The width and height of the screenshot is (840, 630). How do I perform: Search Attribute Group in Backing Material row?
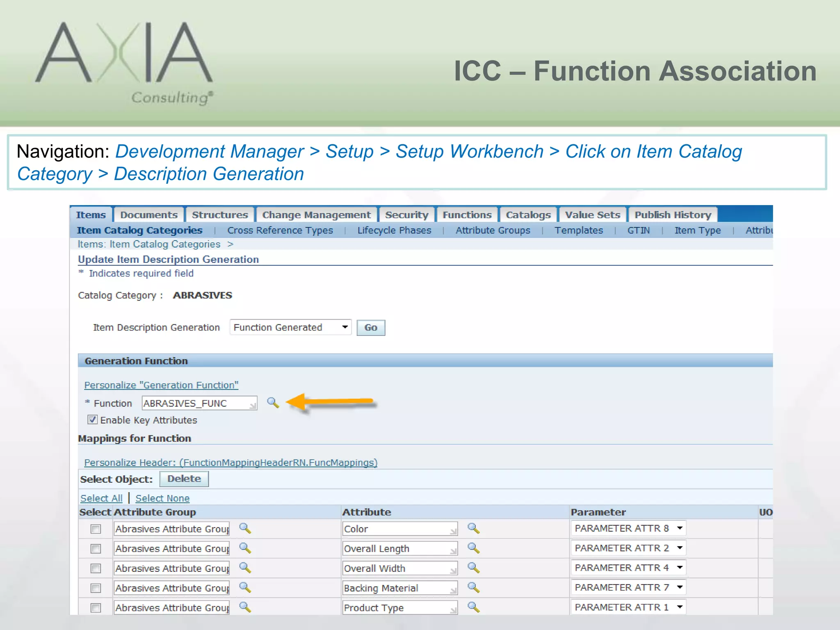click(x=245, y=587)
